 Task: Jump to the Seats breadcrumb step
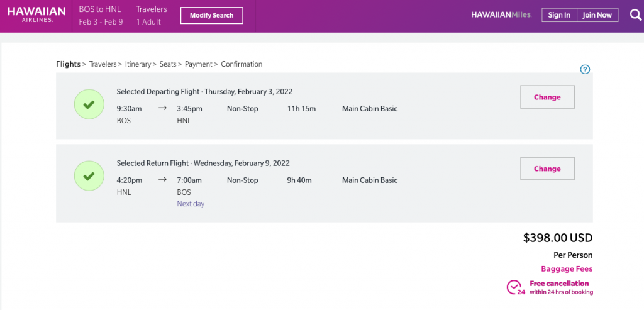[167, 64]
